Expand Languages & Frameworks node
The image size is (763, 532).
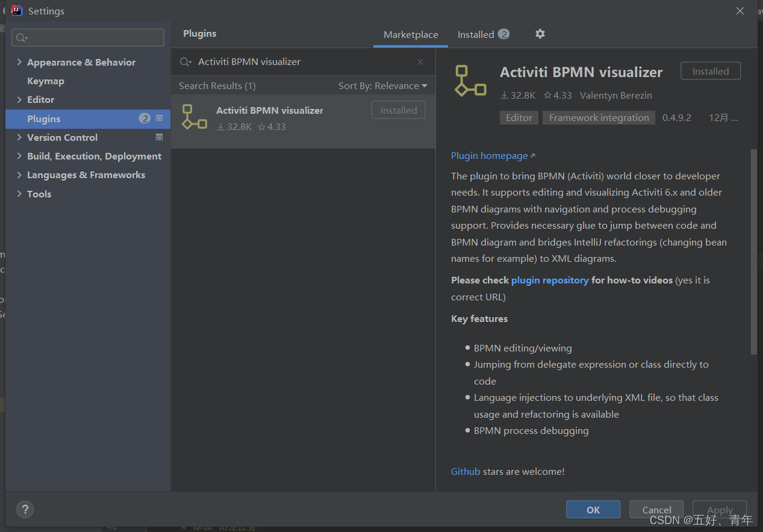click(19, 175)
